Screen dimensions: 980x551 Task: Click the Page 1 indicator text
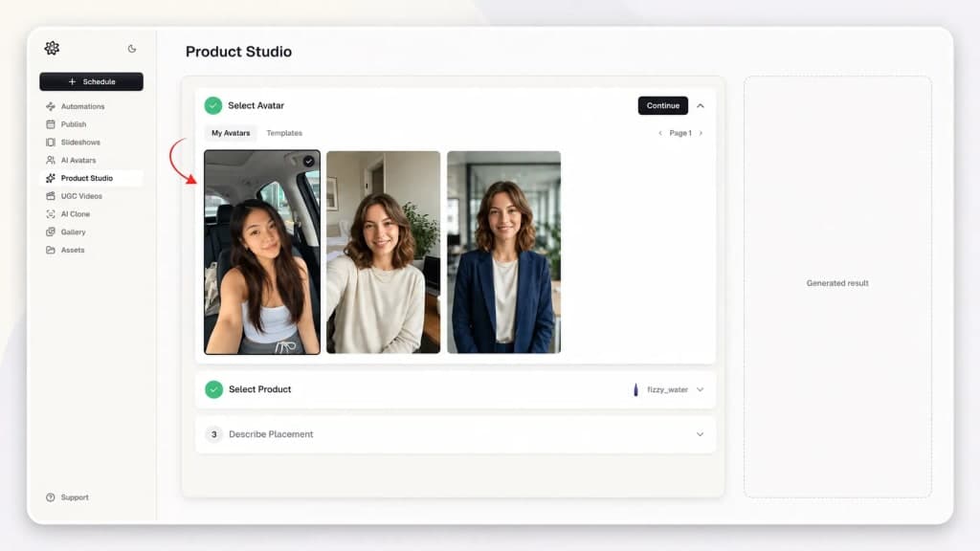point(680,133)
